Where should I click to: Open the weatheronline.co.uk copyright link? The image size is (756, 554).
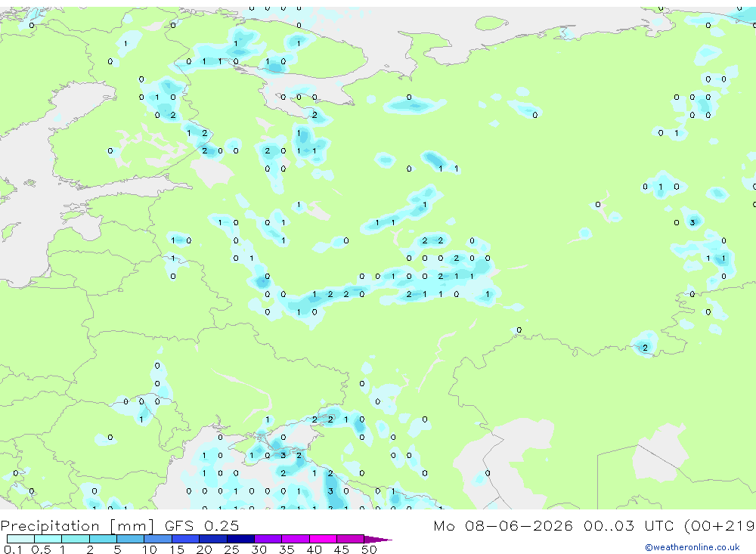pyautogui.click(x=692, y=547)
